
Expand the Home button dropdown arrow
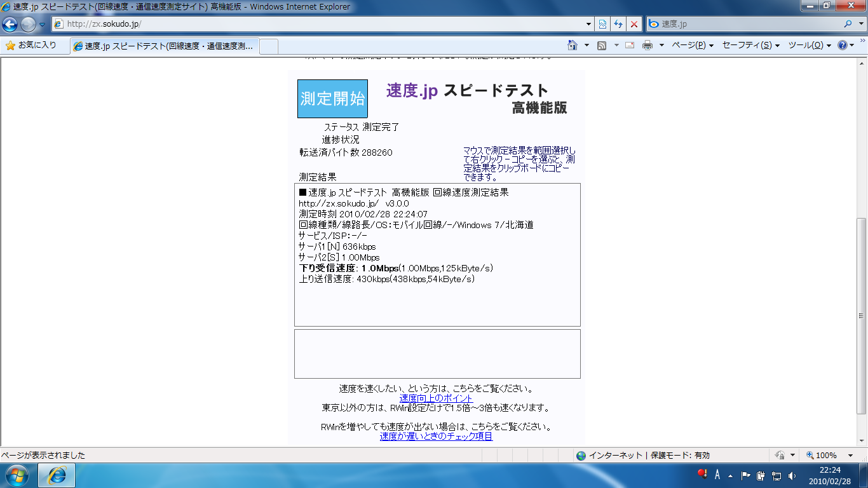coord(586,46)
